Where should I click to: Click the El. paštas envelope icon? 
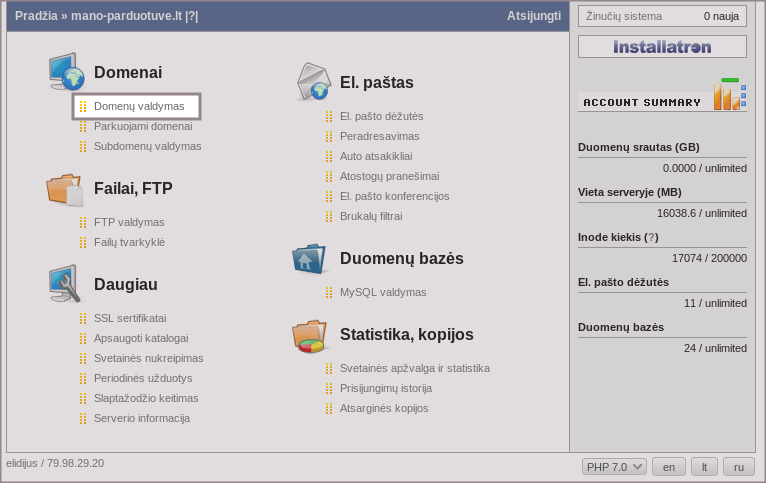[x=312, y=82]
